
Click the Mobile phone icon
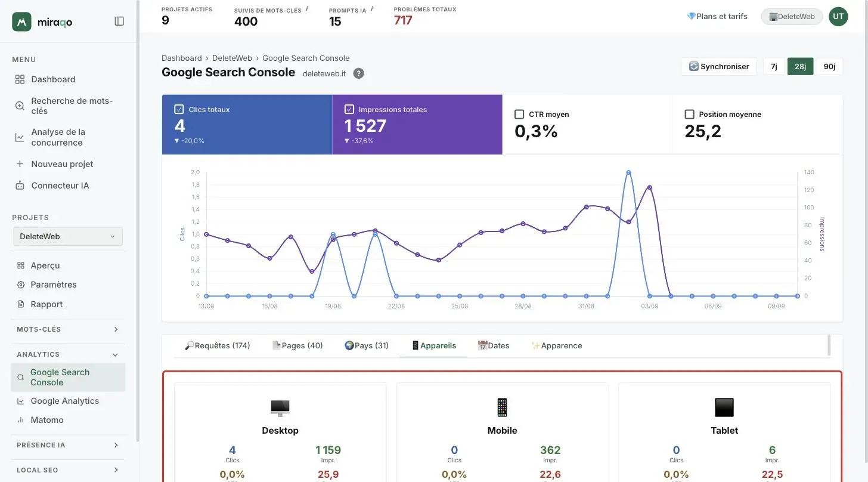(502, 408)
